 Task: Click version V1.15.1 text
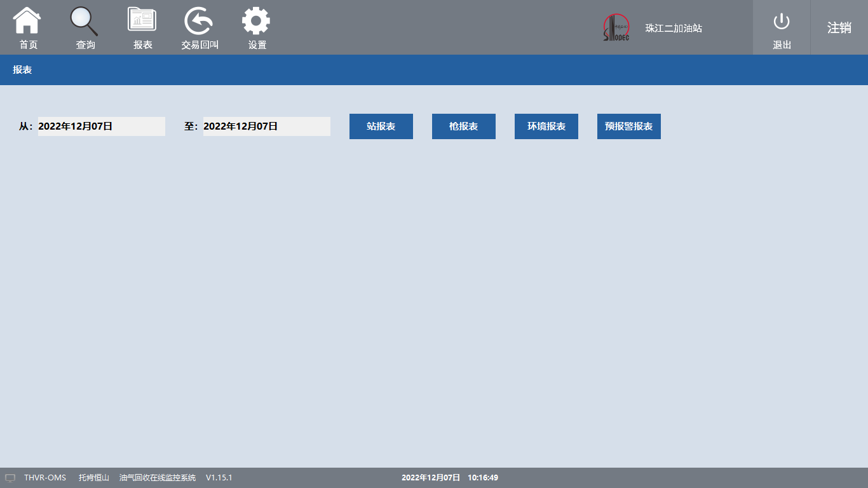pos(219,478)
